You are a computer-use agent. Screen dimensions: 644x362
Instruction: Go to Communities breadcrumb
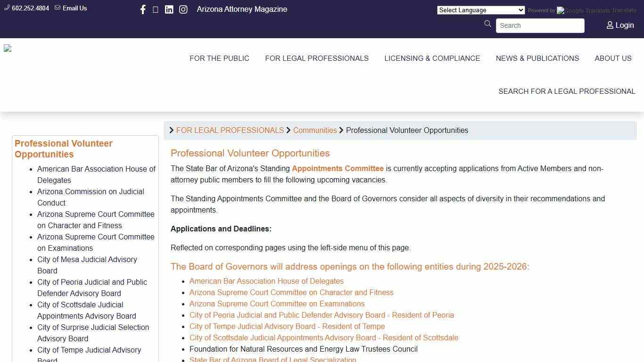pyautogui.click(x=315, y=131)
